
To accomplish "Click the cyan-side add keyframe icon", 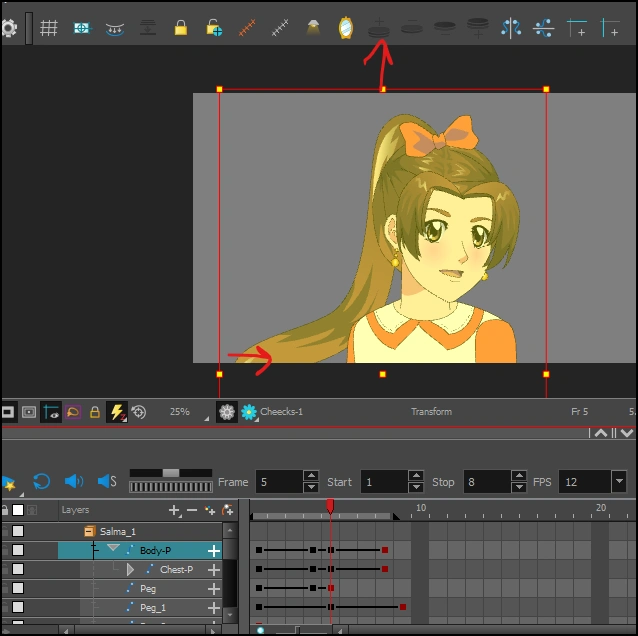I will coord(610,28).
